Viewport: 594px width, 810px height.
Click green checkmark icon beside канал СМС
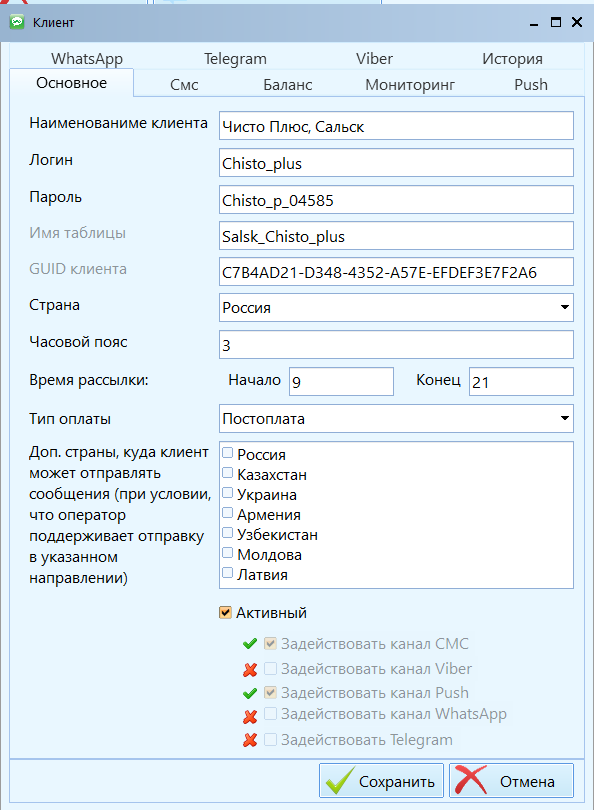(x=249, y=644)
